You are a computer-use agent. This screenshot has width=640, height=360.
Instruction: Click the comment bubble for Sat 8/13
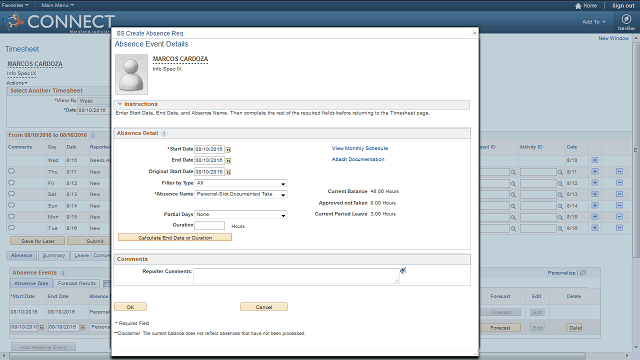pyautogui.click(x=11, y=194)
